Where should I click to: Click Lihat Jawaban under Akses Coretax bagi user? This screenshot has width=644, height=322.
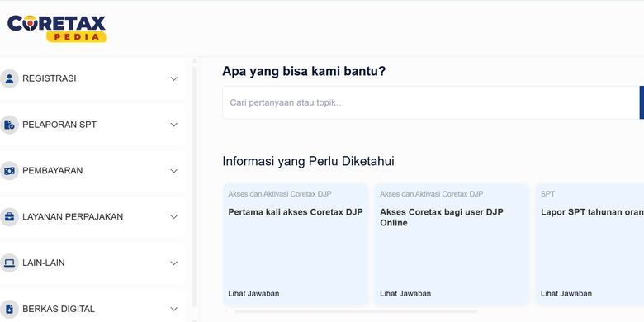[405, 294]
